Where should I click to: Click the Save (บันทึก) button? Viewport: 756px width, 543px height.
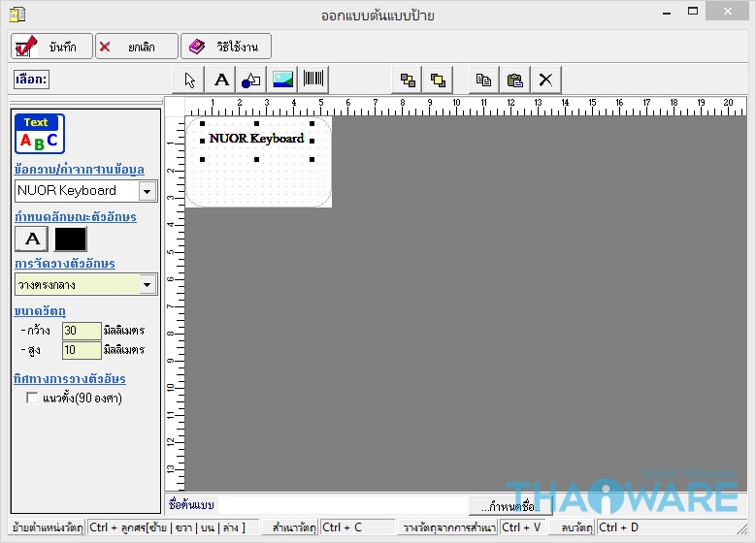click(51, 47)
